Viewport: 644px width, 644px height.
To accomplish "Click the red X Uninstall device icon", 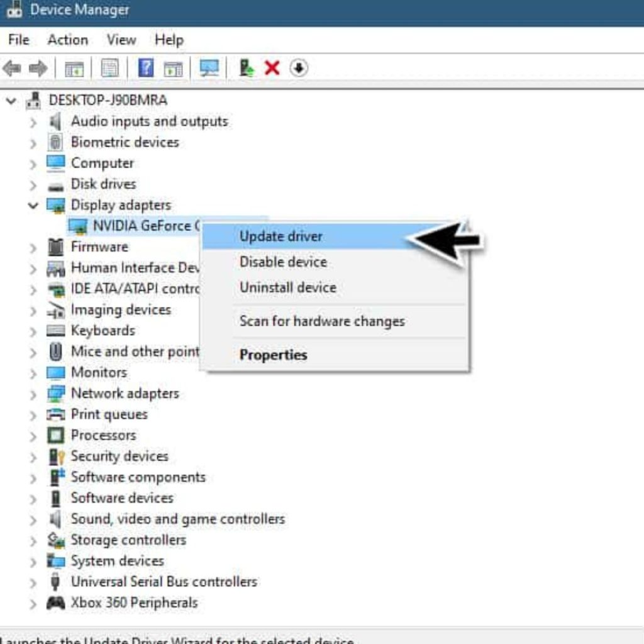I will [x=272, y=69].
